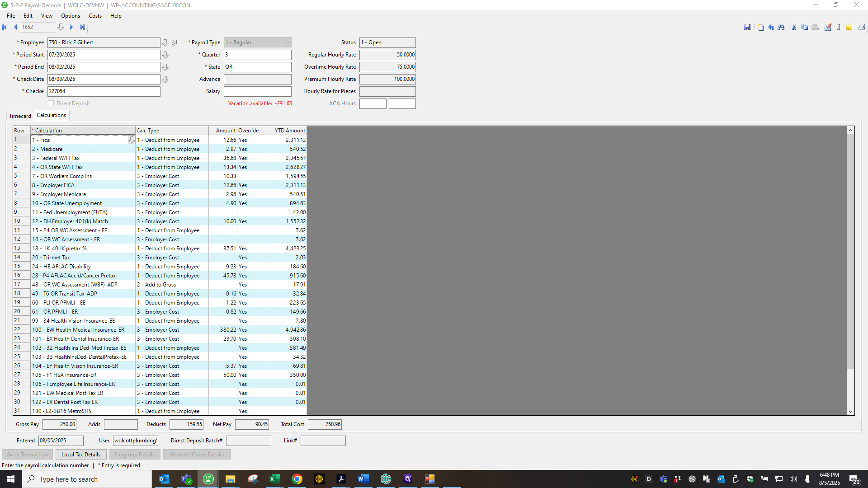The image size is (868, 488).
Task: Select the Calculations tab
Action: pos(51,115)
